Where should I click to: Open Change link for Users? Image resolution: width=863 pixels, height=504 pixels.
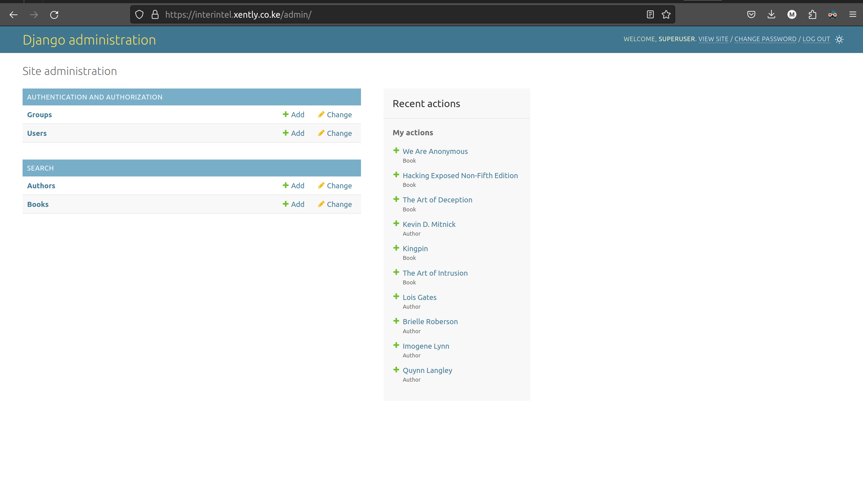335,133
